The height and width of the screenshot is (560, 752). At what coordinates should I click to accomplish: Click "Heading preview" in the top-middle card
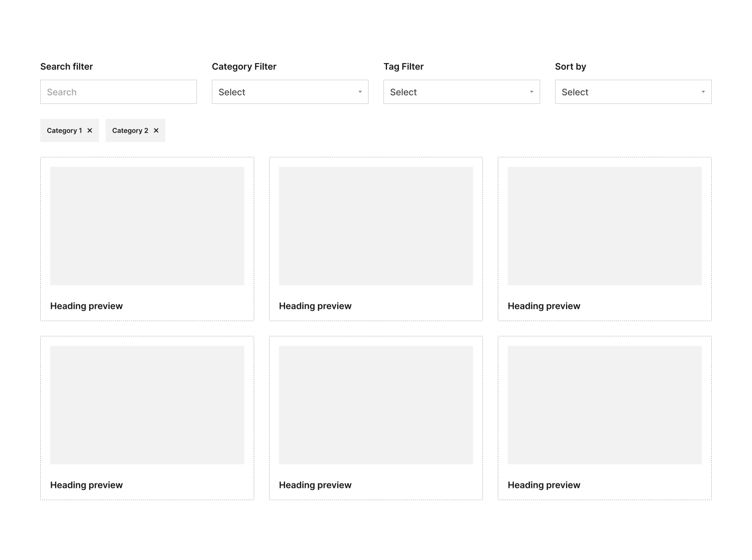pyautogui.click(x=315, y=306)
